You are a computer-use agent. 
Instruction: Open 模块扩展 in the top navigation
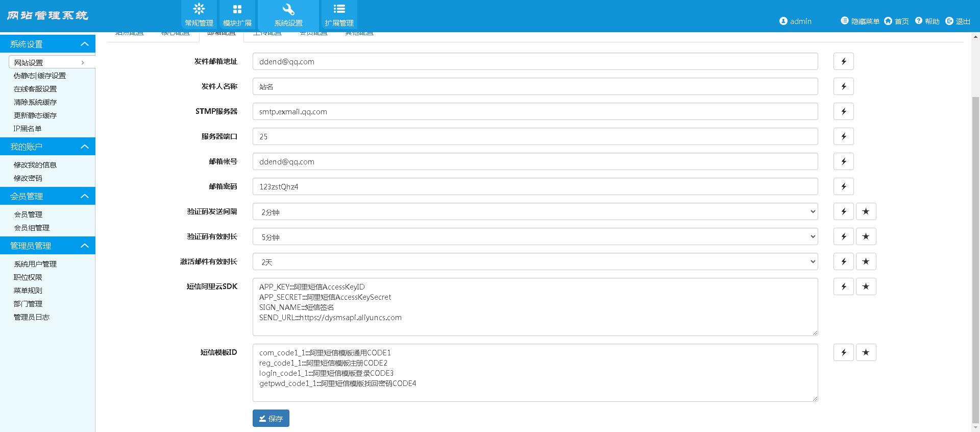[237, 16]
